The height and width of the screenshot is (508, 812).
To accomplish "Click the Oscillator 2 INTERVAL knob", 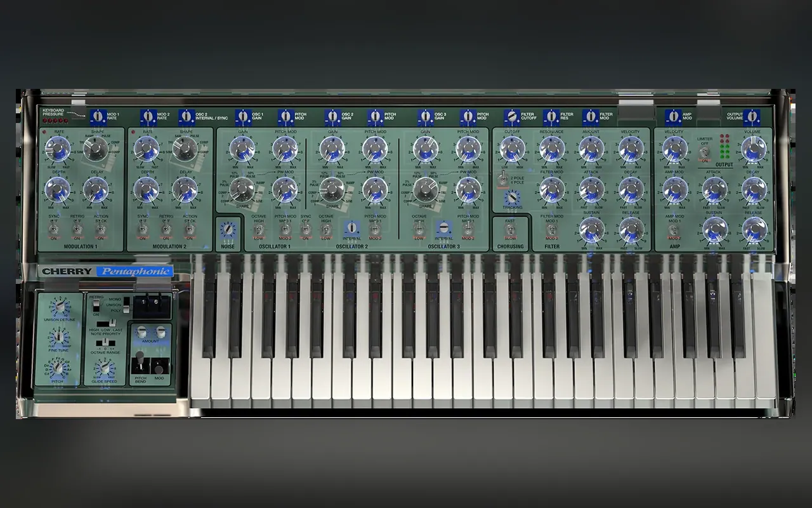I will [x=351, y=227].
